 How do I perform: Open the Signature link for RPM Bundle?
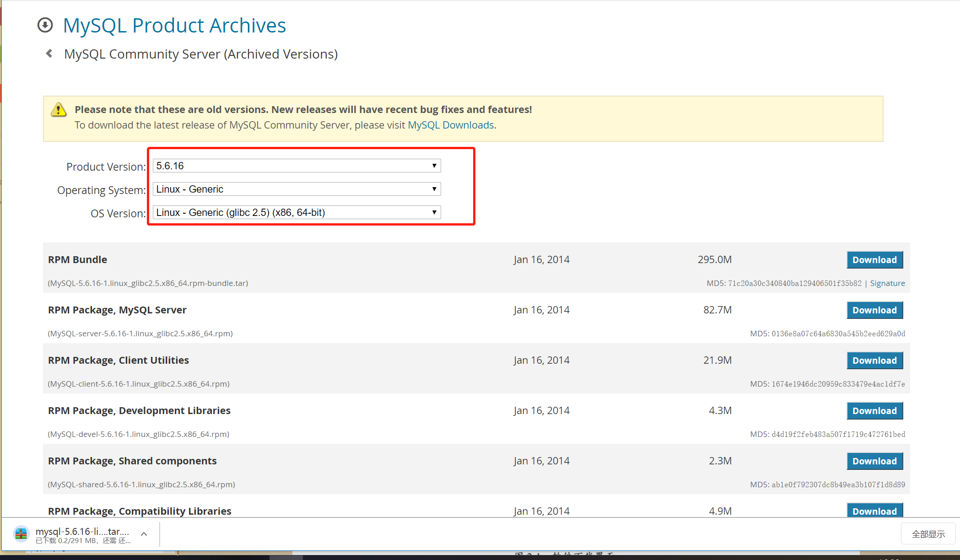pyautogui.click(x=887, y=283)
